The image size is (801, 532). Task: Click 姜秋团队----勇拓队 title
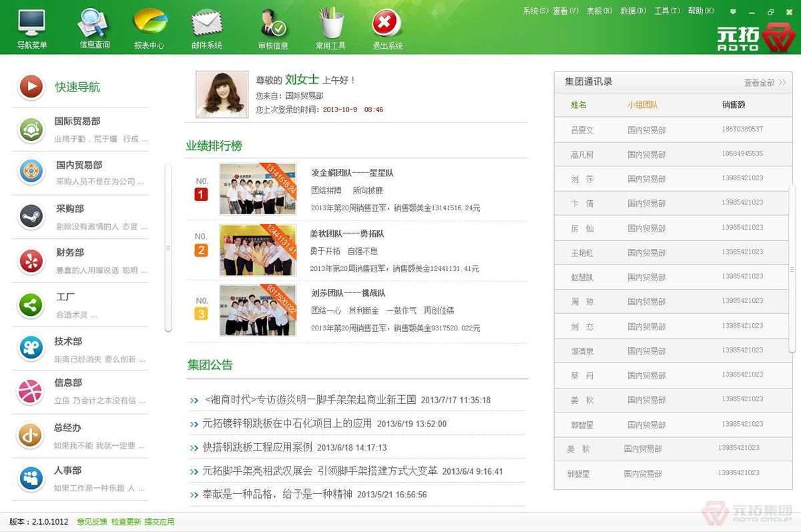click(x=347, y=234)
